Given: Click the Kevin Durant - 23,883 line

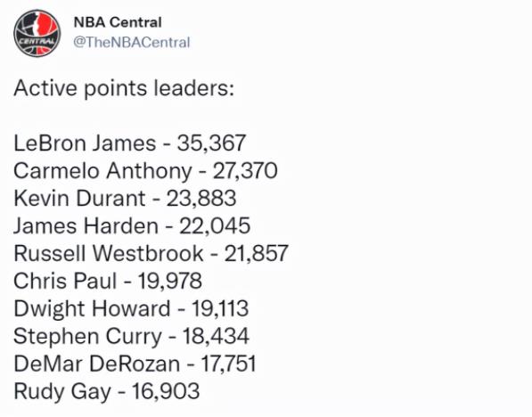Looking at the screenshot, I should [x=125, y=198].
